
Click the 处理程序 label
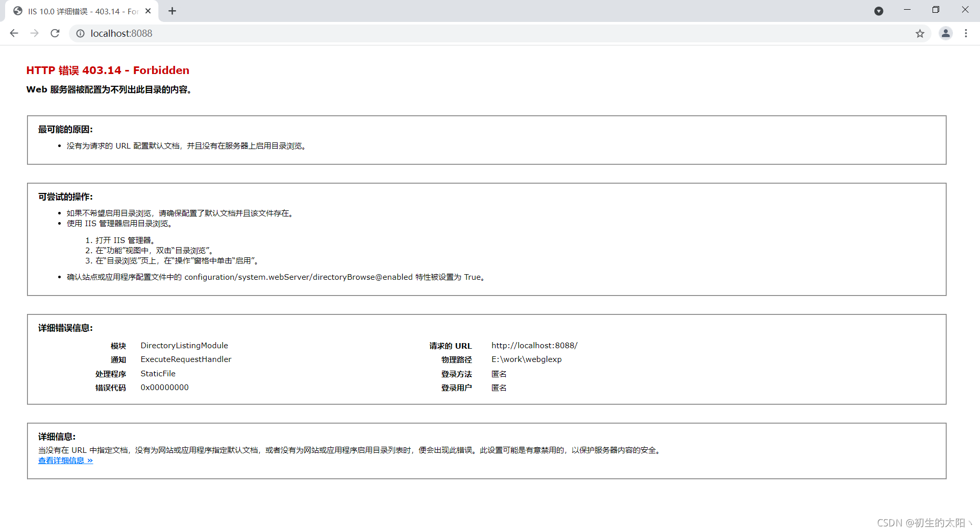(x=110, y=374)
